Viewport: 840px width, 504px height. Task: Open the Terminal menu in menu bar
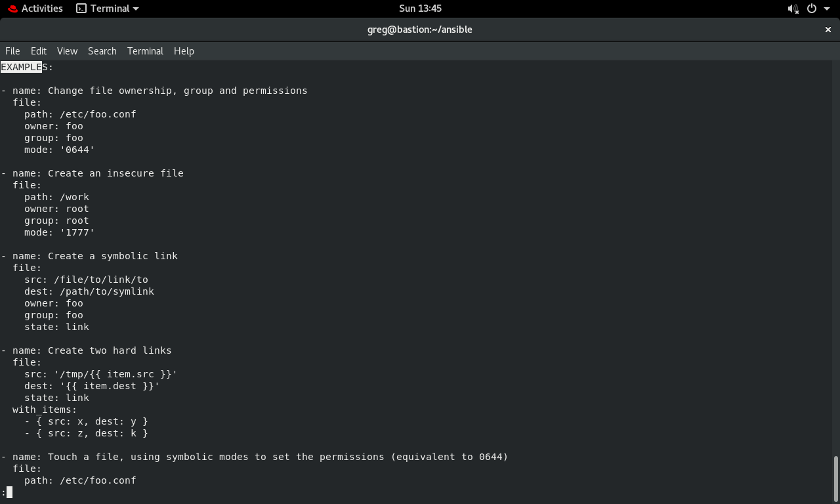(145, 51)
